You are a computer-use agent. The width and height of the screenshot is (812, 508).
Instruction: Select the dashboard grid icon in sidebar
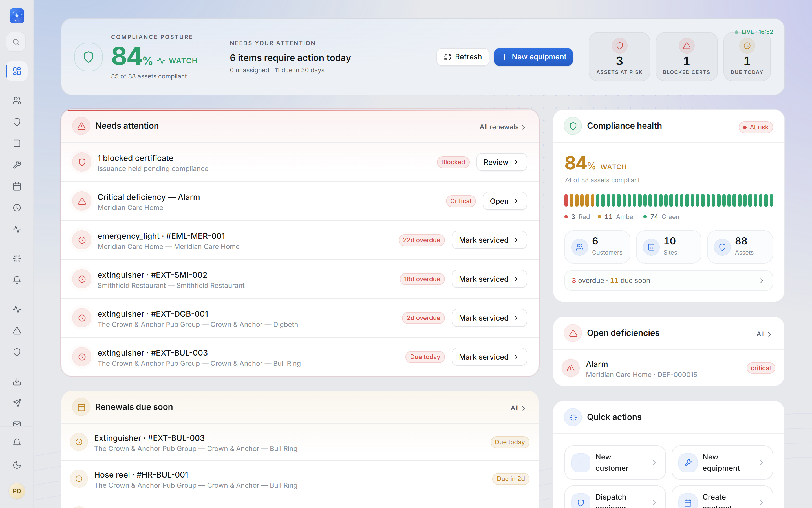[x=17, y=71]
